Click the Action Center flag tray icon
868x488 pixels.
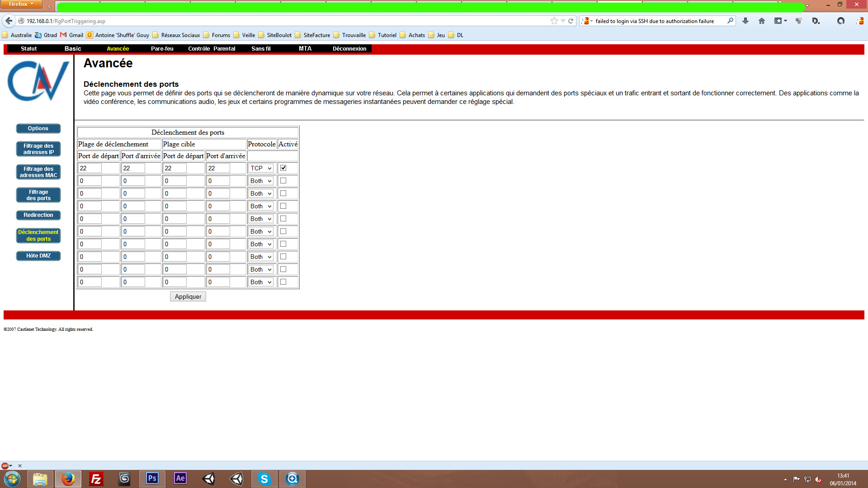[x=796, y=479]
